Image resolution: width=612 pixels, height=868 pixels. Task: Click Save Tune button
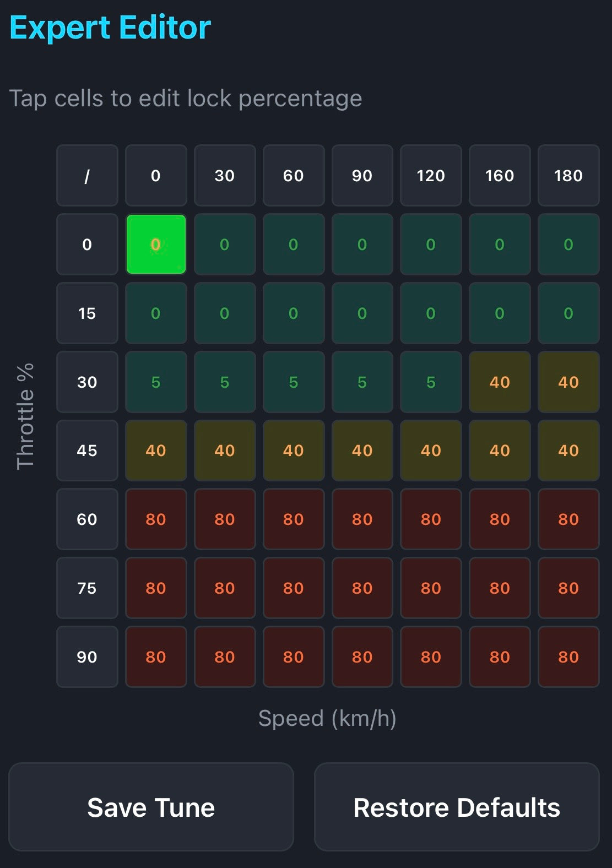tap(151, 807)
